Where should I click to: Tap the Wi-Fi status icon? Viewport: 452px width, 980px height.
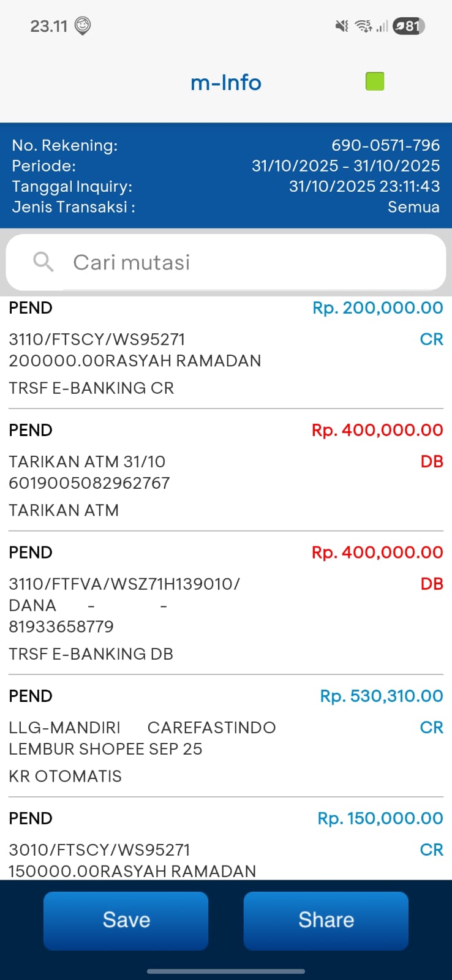(363, 26)
